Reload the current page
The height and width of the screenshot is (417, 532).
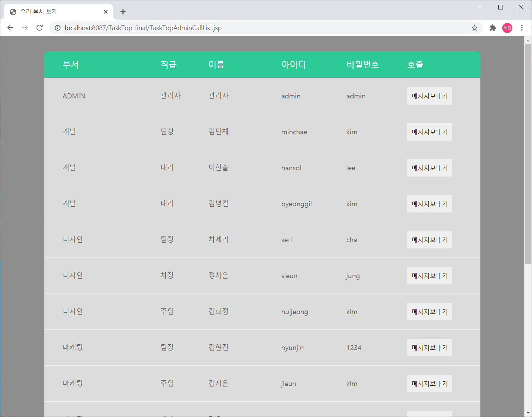coord(40,28)
